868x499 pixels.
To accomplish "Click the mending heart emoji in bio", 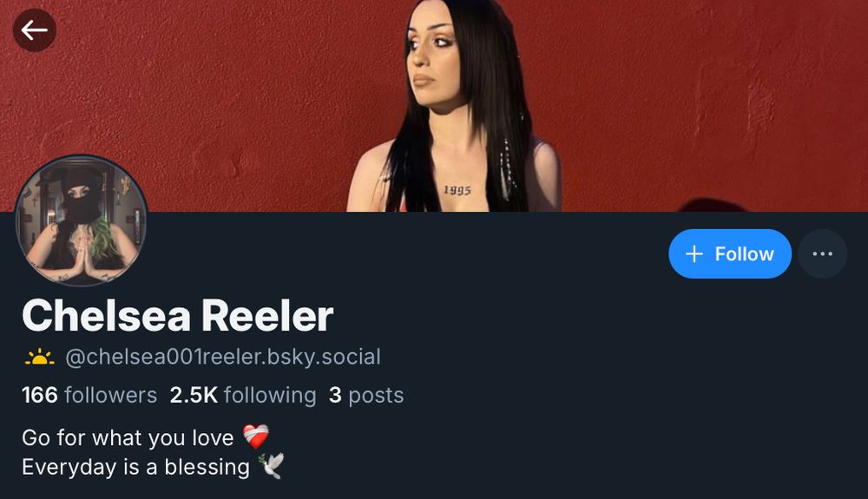I will pyautogui.click(x=256, y=437).
